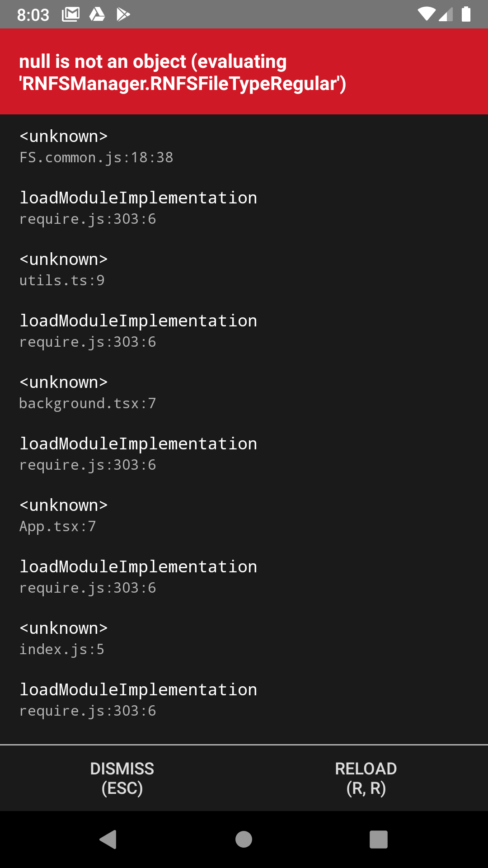Viewport: 488px width, 868px height.
Task: Open the Google Play notification icon
Action: (x=123, y=14)
